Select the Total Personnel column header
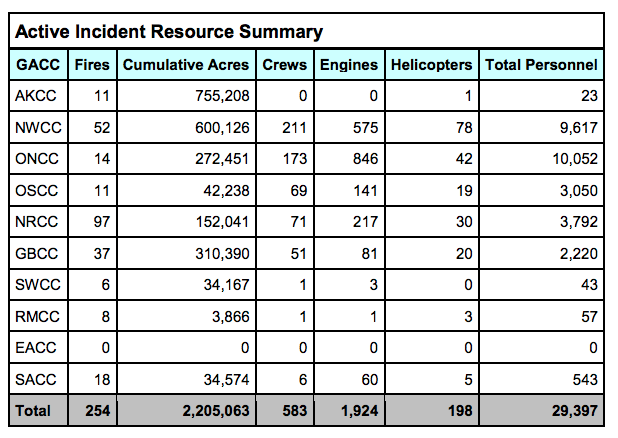The width and height of the screenshot is (618, 438). coord(542,65)
